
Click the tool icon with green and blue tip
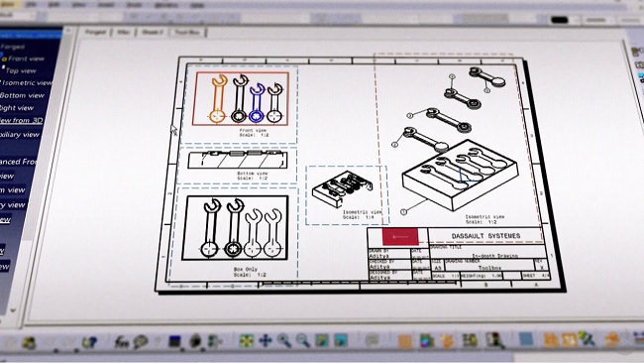click(588, 339)
